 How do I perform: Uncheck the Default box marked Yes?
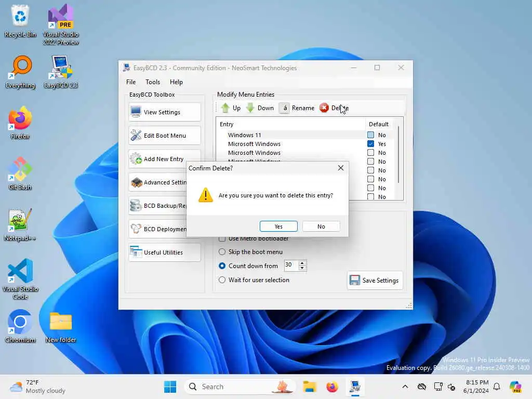(x=370, y=143)
